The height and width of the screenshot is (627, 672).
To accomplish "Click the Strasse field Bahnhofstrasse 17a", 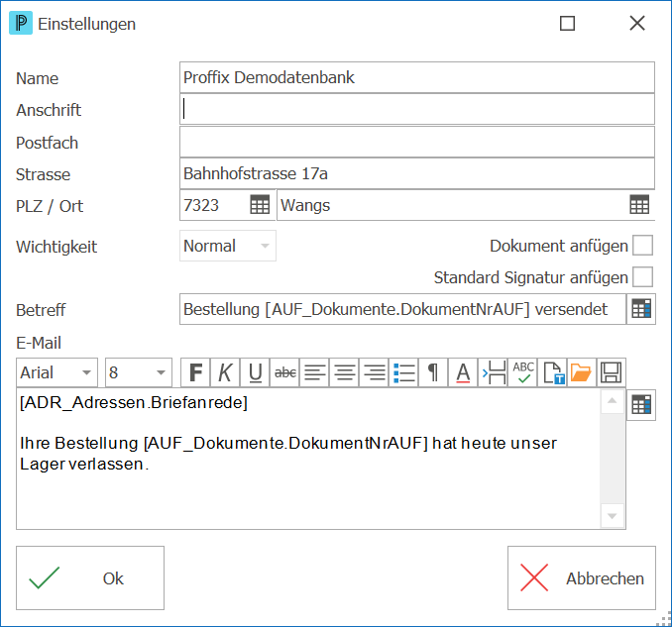I will coord(417,173).
